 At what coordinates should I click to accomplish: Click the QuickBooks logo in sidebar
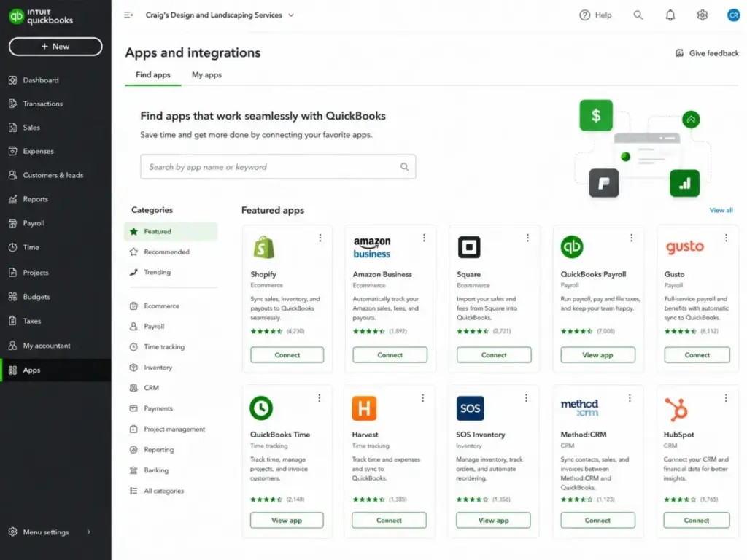pyautogui.click(x=41, y=16)
